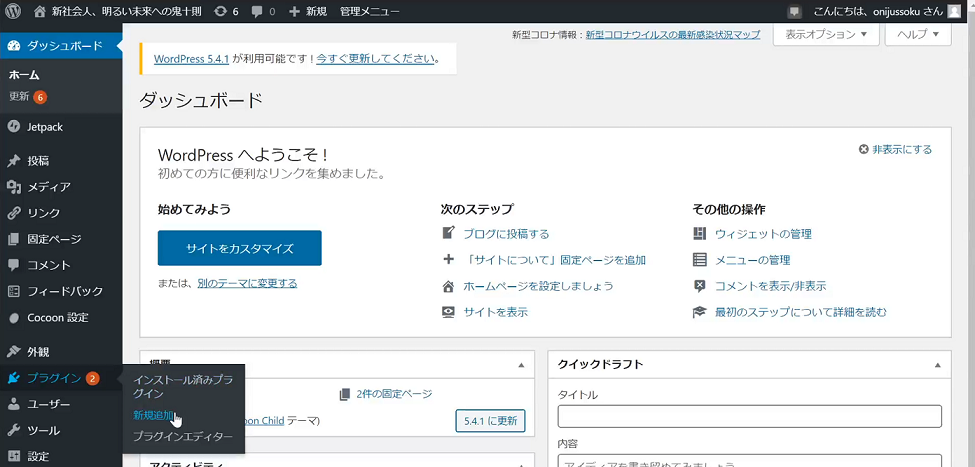This screenshot has height=467, width=975.
Task: Collapse クイックドラフト widget arrow
Action: coord(938,364)
